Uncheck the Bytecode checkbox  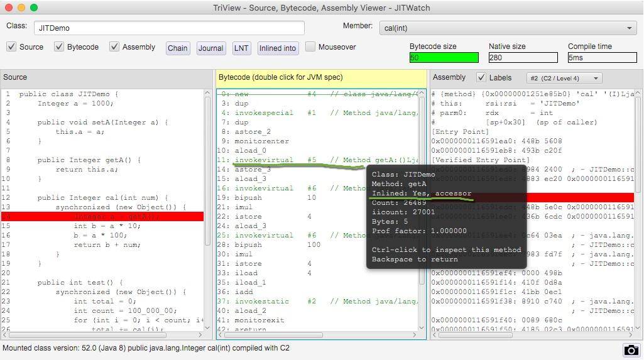click(59, 47)
